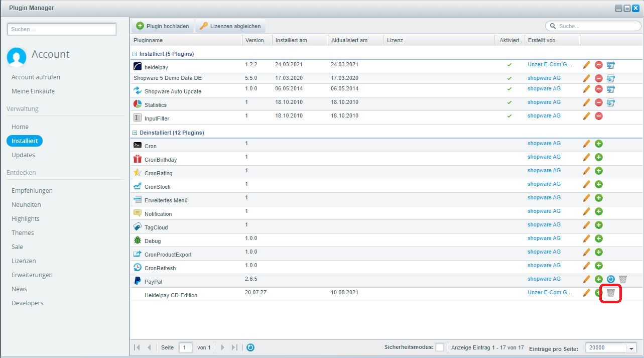The height and width of the screenshot is (358, 644).
Task: Open Meine Einkäufe link
Action: pyautogui.click(x=33, y=91)
